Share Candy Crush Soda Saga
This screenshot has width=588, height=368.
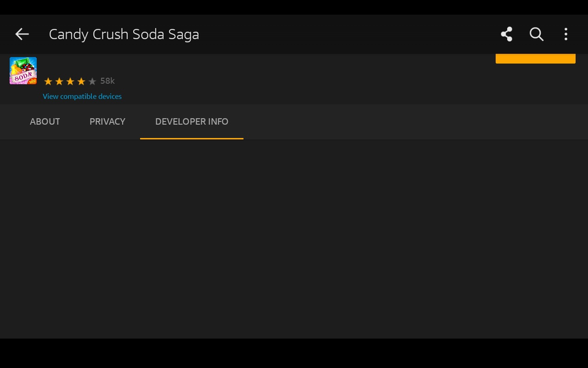click(x=506, y=34)
